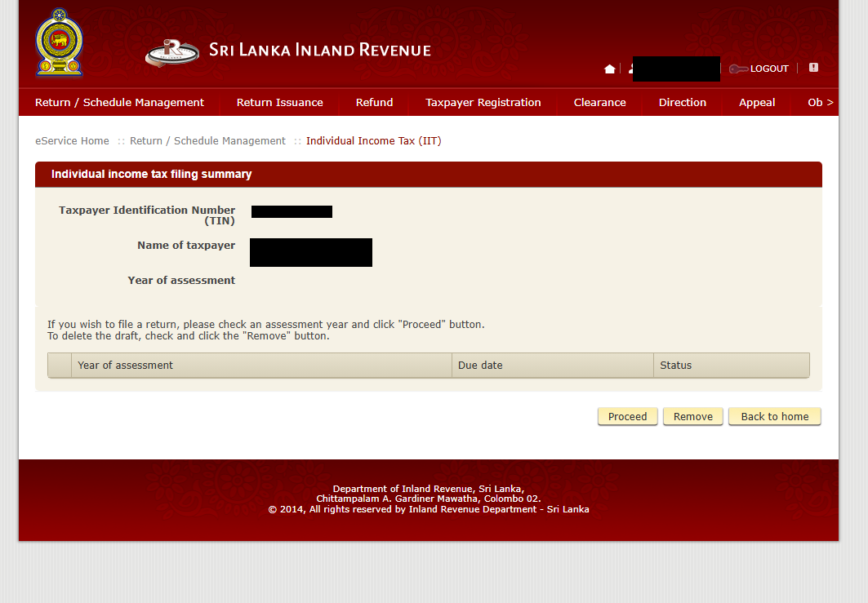Click the Individual income tax filing summary heading
This screenshot has height=603, width=868.
[151, 175]
